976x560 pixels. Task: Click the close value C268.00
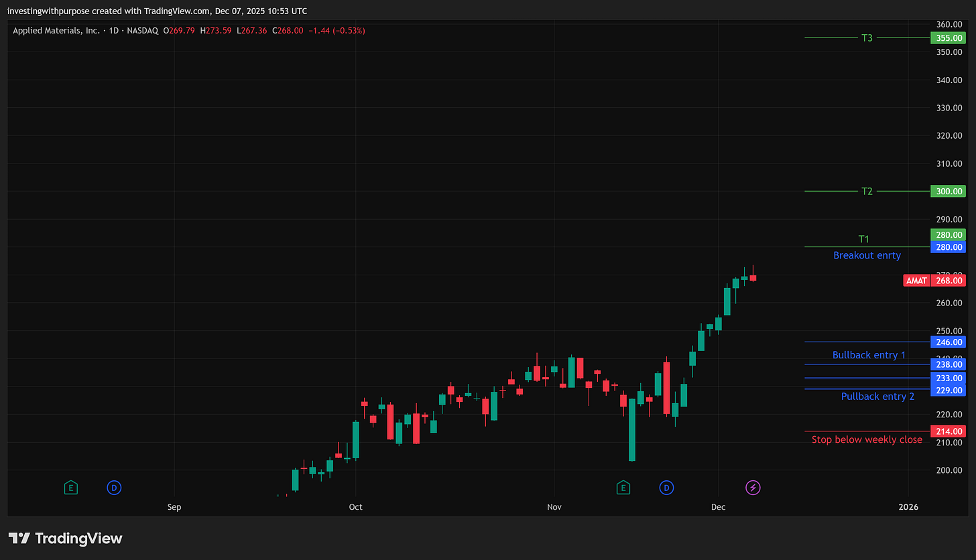[x=288, y=30]
